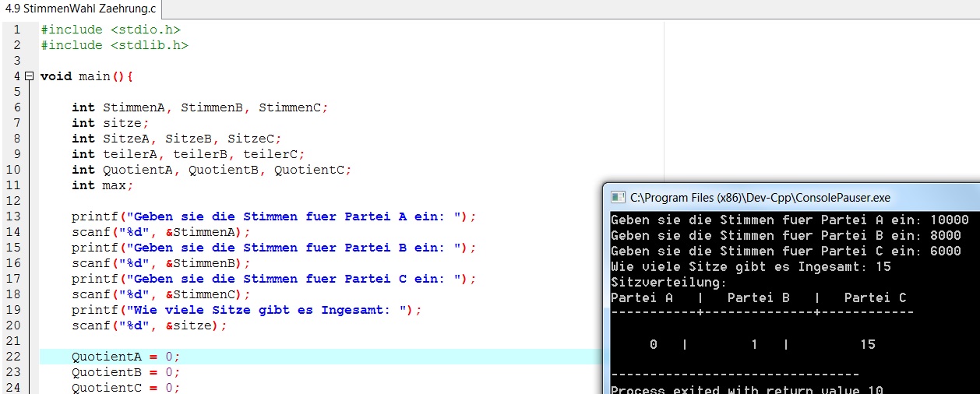Click line number 12 in the gutter
The height and width of the screenshot is (394, 980).
coord(12,201)
